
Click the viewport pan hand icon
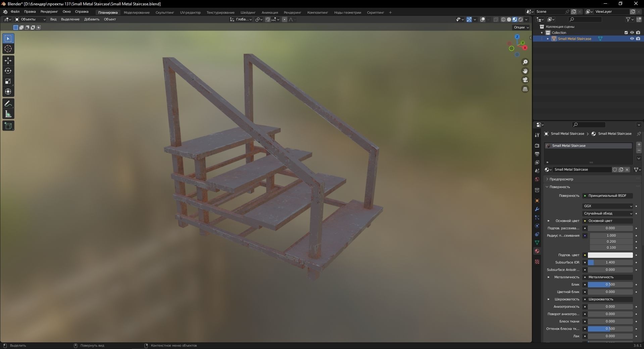[525, 71]
